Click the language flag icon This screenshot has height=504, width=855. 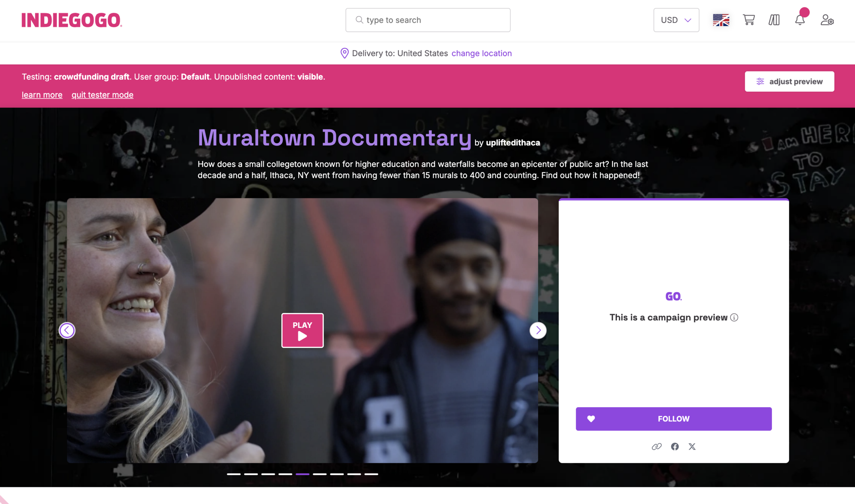click(721, 20)
